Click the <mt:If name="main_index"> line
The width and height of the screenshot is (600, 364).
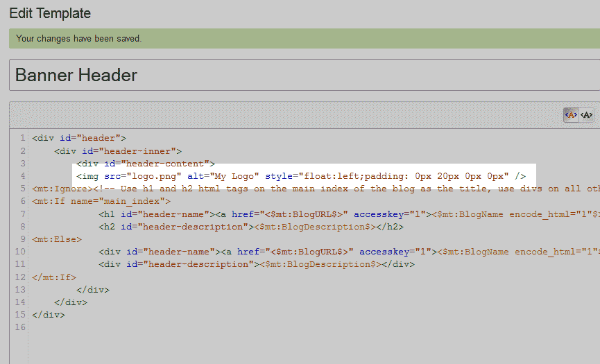click(x=101, y=201)
